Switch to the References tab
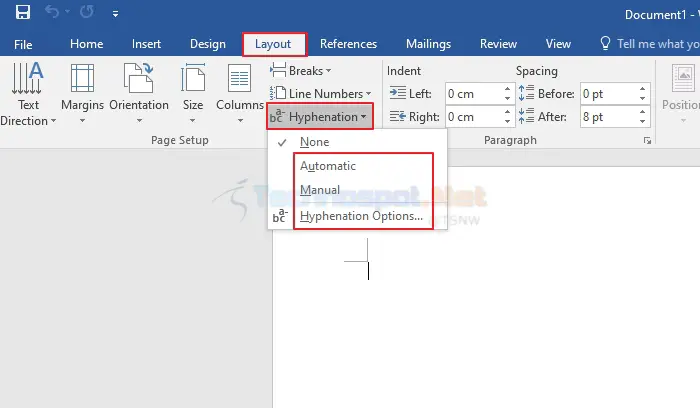The image size is (700, 408). pyautogui.click(x=348, y=44)
